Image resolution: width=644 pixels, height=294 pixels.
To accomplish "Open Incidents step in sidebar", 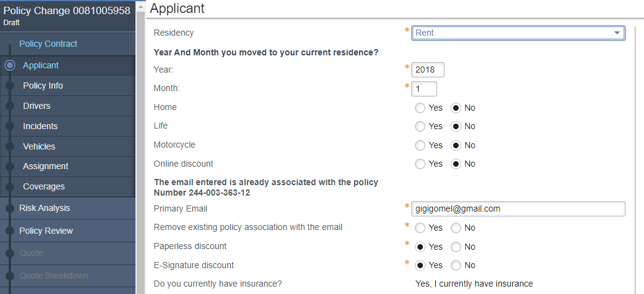I will pos(40,126).
